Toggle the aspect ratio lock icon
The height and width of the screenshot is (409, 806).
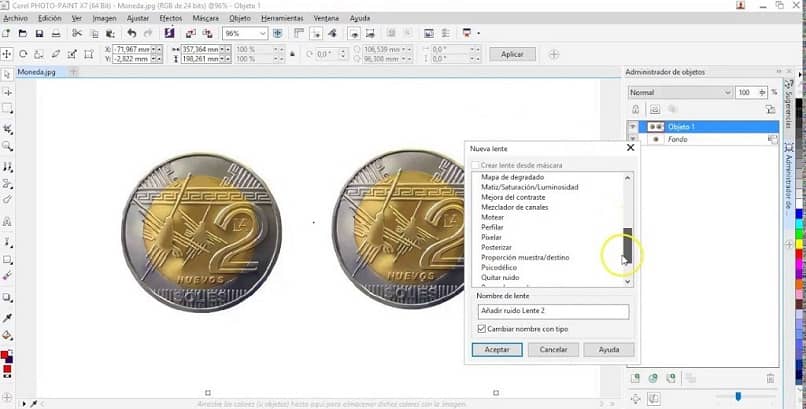click(292, 54)
